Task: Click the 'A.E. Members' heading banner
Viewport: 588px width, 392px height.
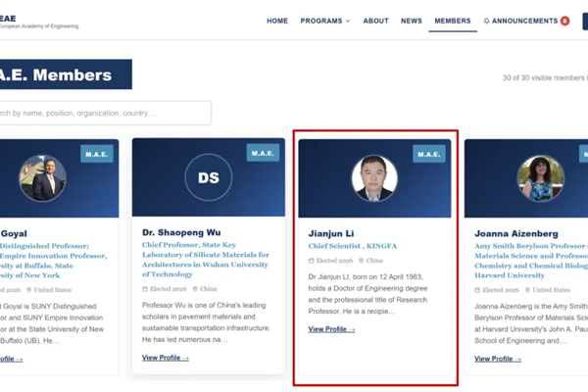Action: tap(66, 74)
